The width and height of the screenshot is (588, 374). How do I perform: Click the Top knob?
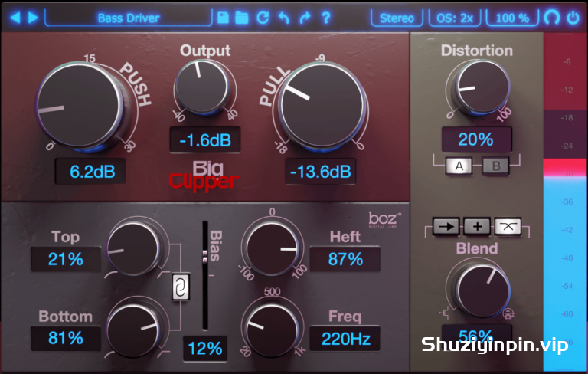click(x=134, y=248)
